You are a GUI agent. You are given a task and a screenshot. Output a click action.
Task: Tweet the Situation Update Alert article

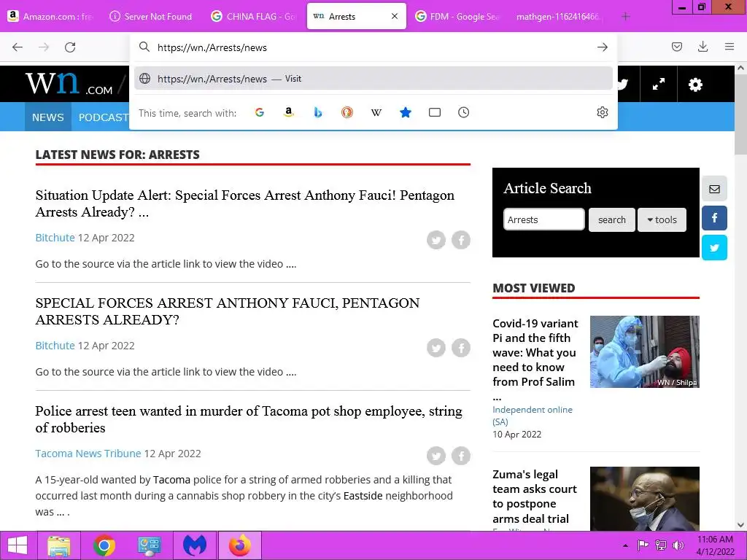pyautogui.click(x=436, y=240)
